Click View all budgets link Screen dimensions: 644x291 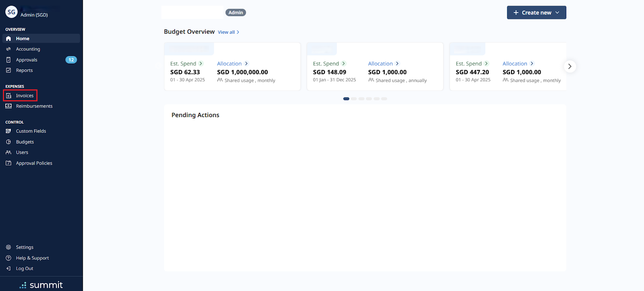pos(226,32)
